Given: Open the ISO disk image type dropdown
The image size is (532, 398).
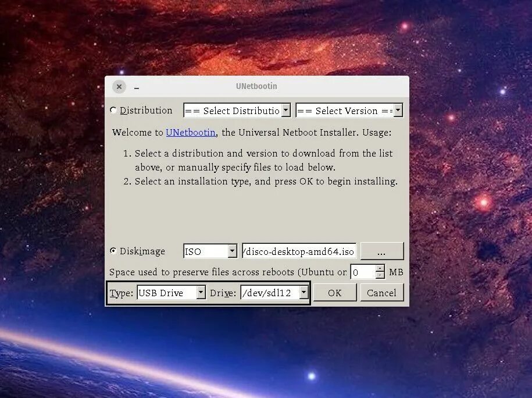Looking at the screenshot, I should pos(210,251).
